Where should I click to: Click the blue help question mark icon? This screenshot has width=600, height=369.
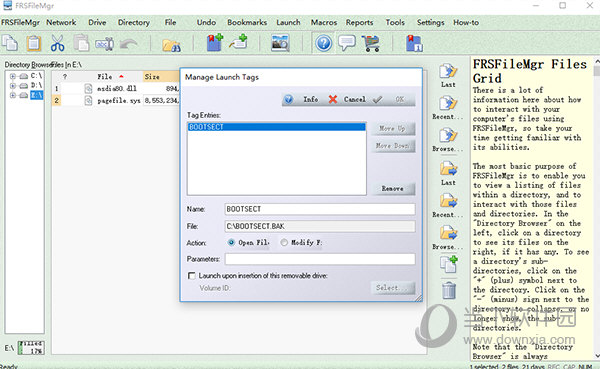coord(323,43)
